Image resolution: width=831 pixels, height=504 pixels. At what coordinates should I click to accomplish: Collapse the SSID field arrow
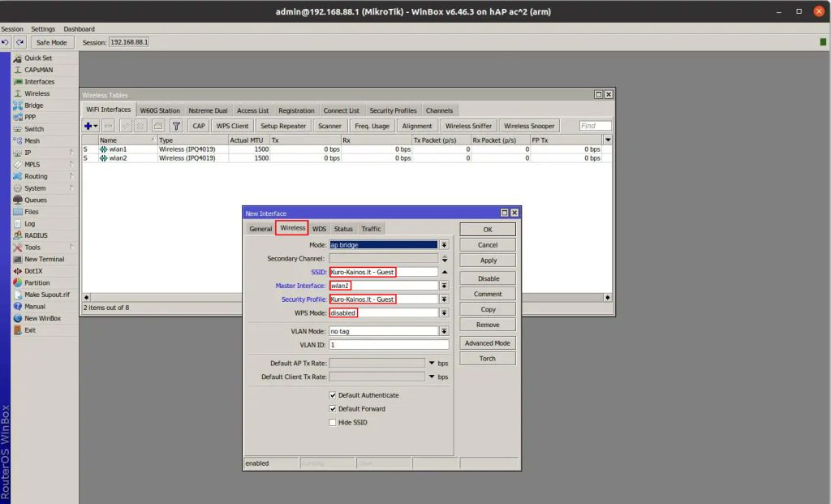444,272
